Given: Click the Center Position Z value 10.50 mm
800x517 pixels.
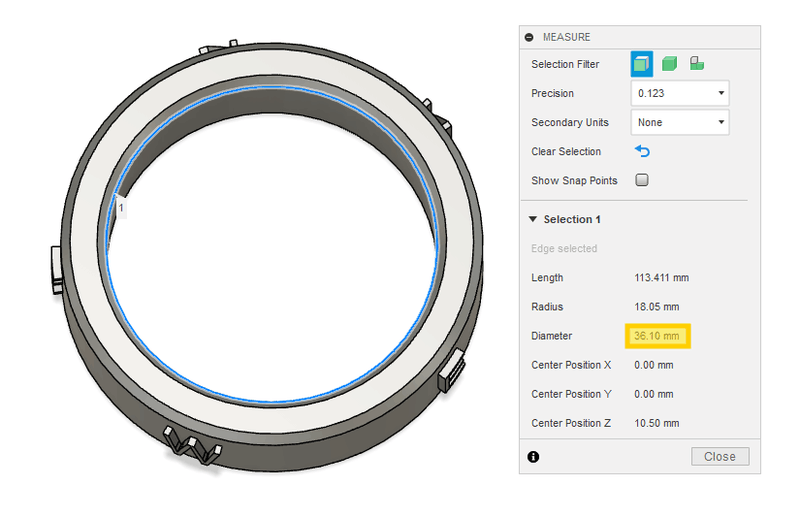Looking at the screenshot, I should [x=657, y=423].
